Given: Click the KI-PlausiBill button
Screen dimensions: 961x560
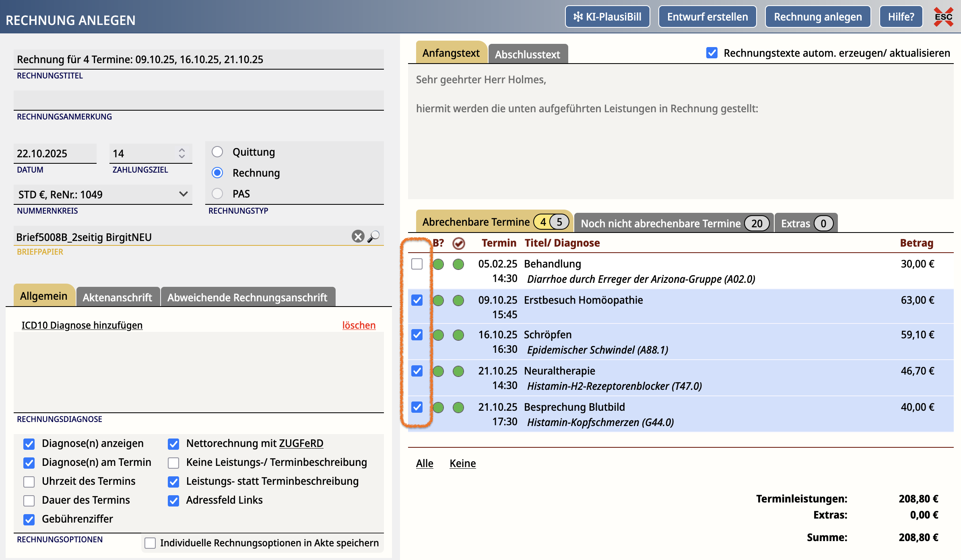Looking at the screenshot, I should coord(607,17).
